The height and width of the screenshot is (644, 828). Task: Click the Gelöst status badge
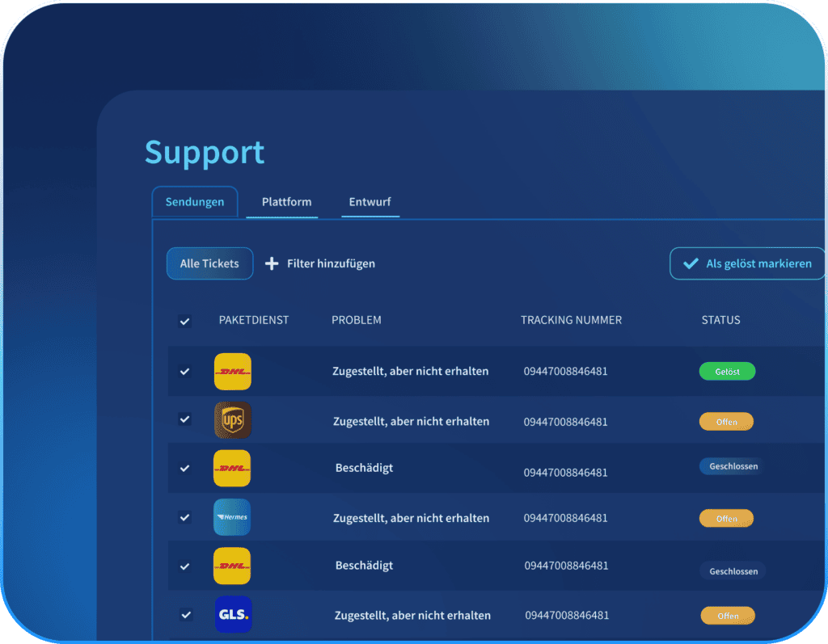point(727,372)
